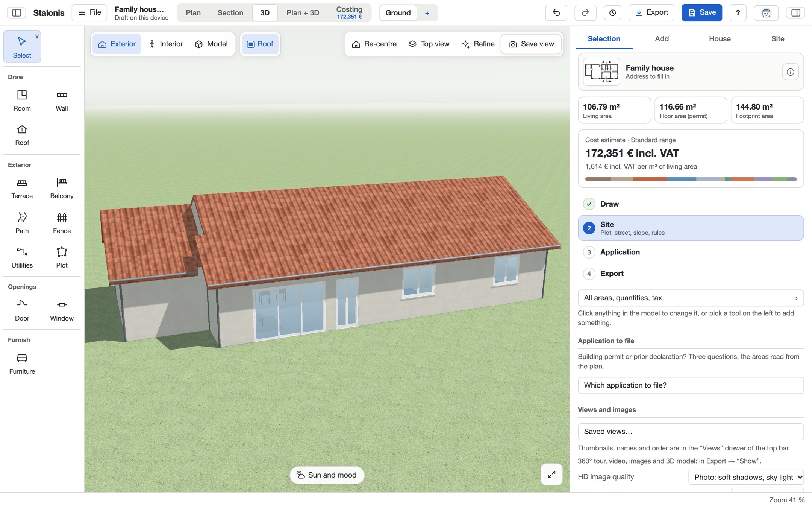Open version history clock icon
The image size is (812, 508).
click(x=612, y=13)
